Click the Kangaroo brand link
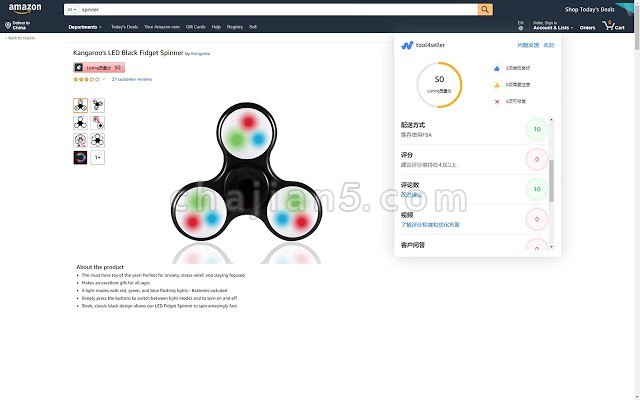Screen dimensions: 640x400 200,53
